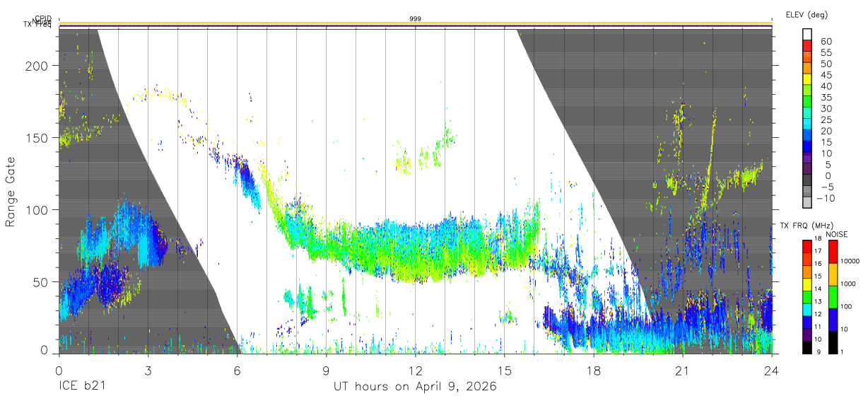This screenshot has width=868, height=401.
Task: Click the red swatch atop the ELEV color bar
Action: click(x=808, y=45)
